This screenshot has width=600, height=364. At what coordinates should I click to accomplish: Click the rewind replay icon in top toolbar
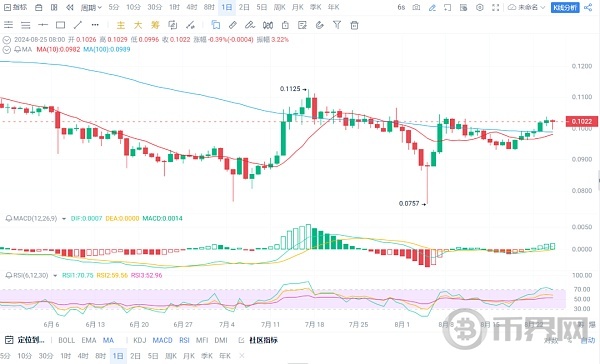coord(69,7)
